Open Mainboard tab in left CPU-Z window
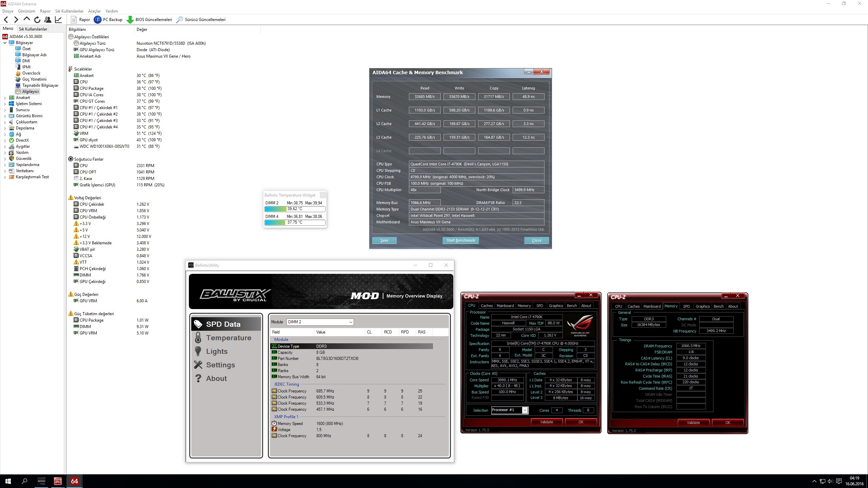This screenshot has width=868, height=488. 505,306
